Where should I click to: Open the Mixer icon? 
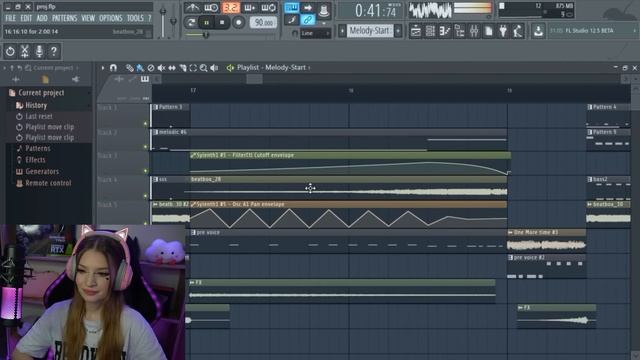point(474,31)
